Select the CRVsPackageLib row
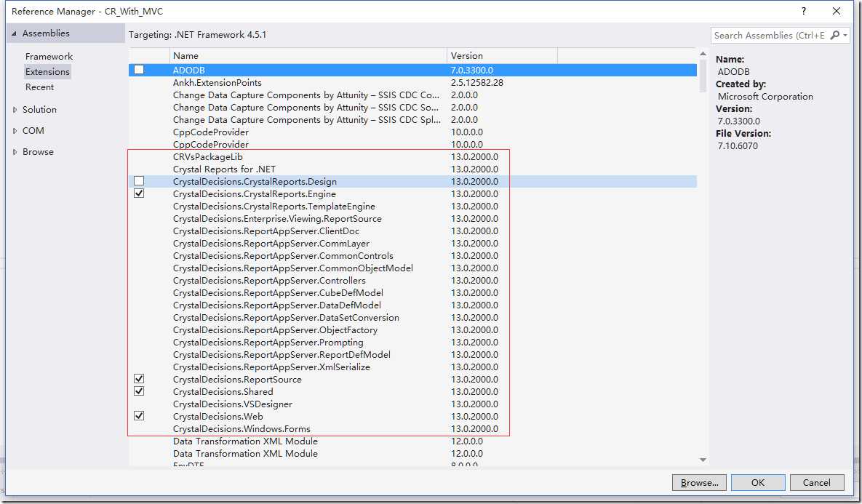The image size is (862, 504). [413, 156]
